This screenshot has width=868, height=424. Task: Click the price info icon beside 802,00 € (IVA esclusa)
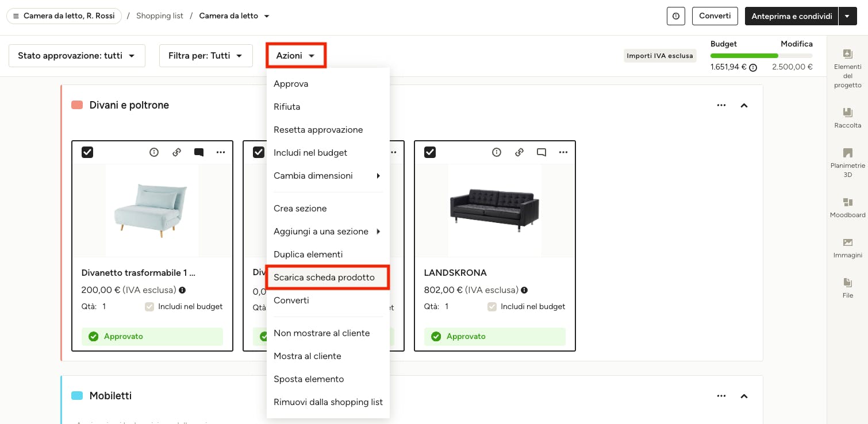click(x=524, y=290)
